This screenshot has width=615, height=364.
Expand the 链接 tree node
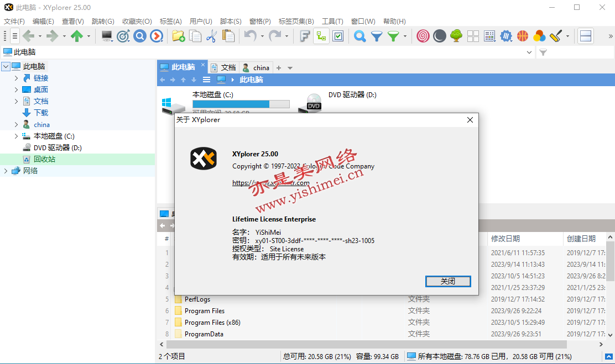pos(16,78)
